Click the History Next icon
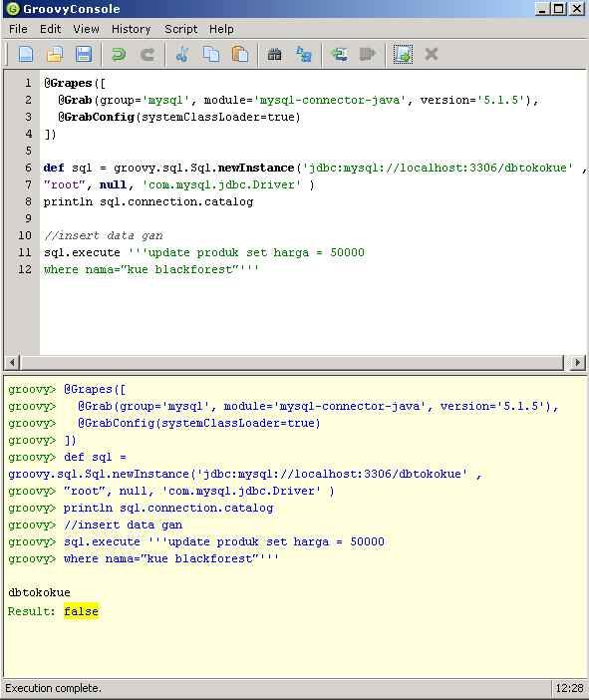This screenshot has height=700, width=589. point(368,55)
